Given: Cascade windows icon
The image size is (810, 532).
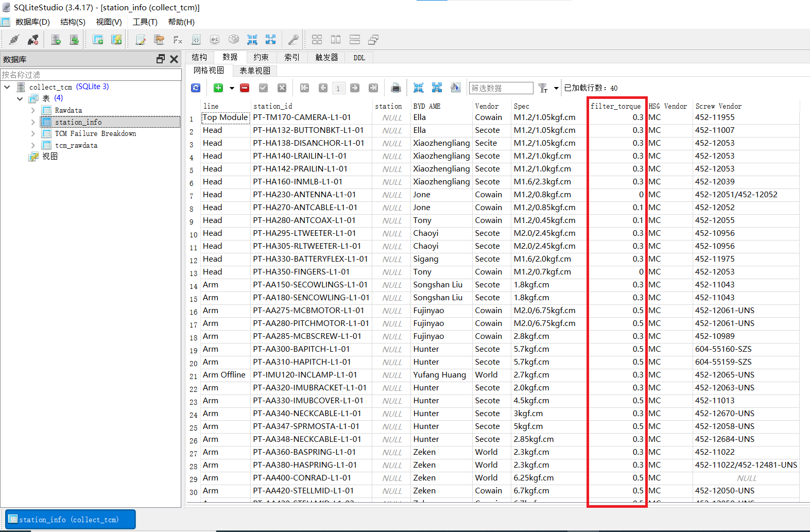Looking at the screenshot, I should tap(373, 40).
